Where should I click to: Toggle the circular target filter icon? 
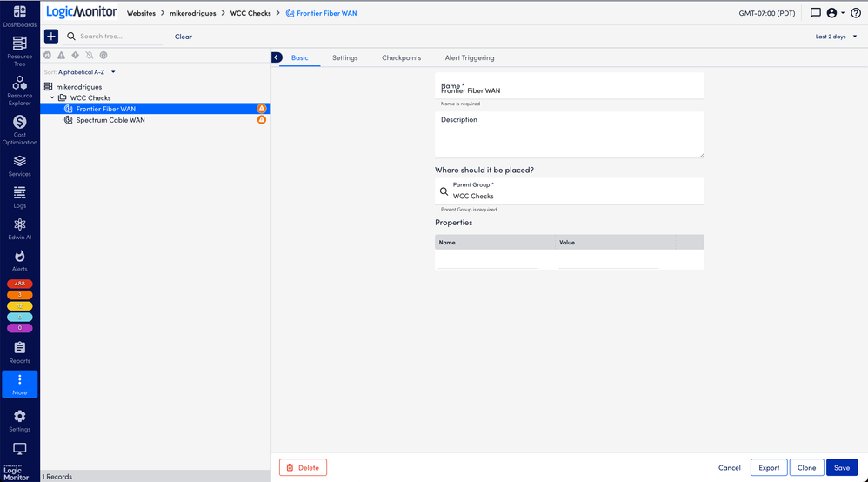point(103,56)
